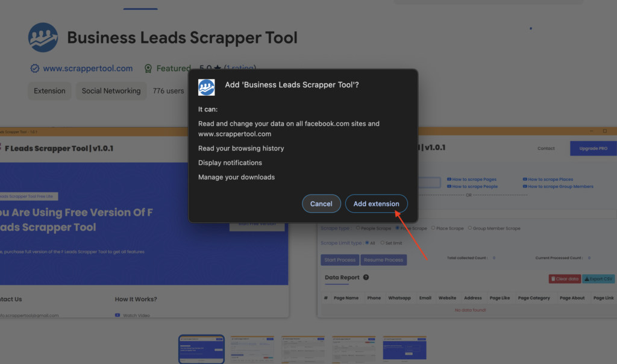Click the Business Leads Scrapper logo icon

[43, 37]
